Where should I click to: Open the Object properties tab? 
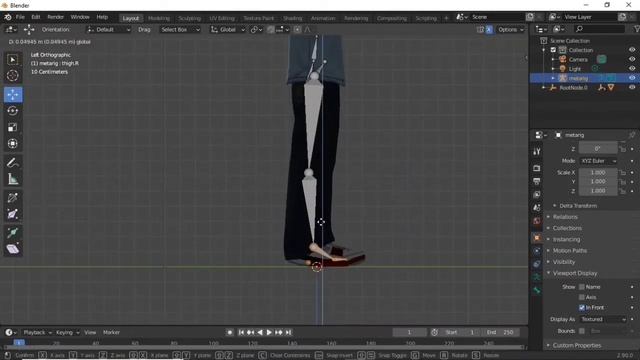[537, 238]
